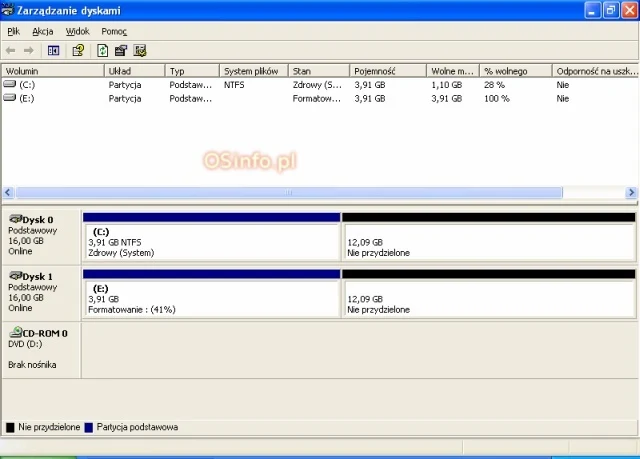
Task: Sort by the Wolumin column header
Action: pyautogui.click(x=53, y=71)
